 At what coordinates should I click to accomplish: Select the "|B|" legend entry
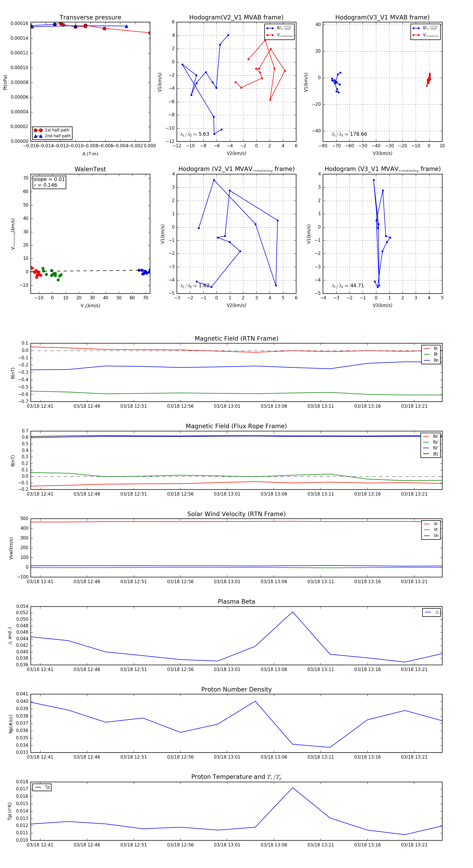(431, 454)
